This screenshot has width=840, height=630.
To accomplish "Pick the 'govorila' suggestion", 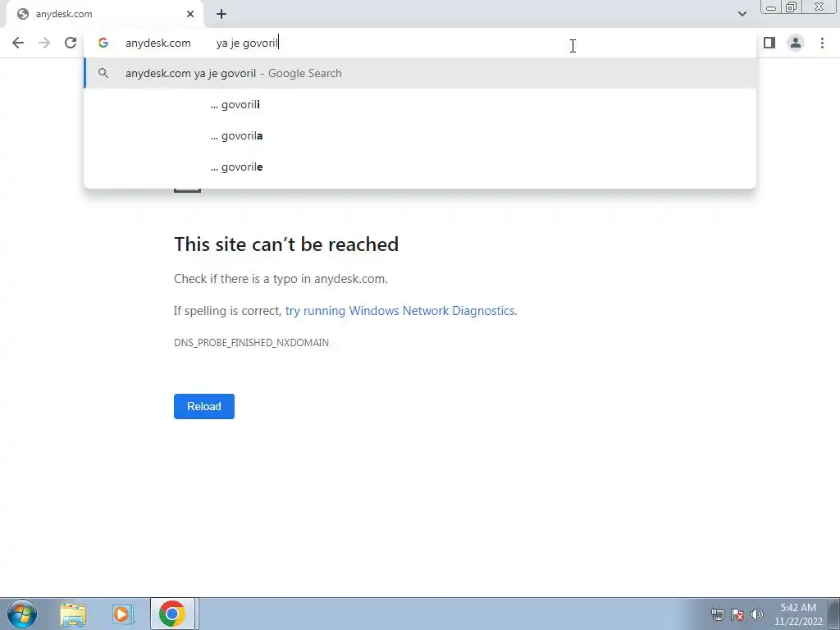I will 420,135.
